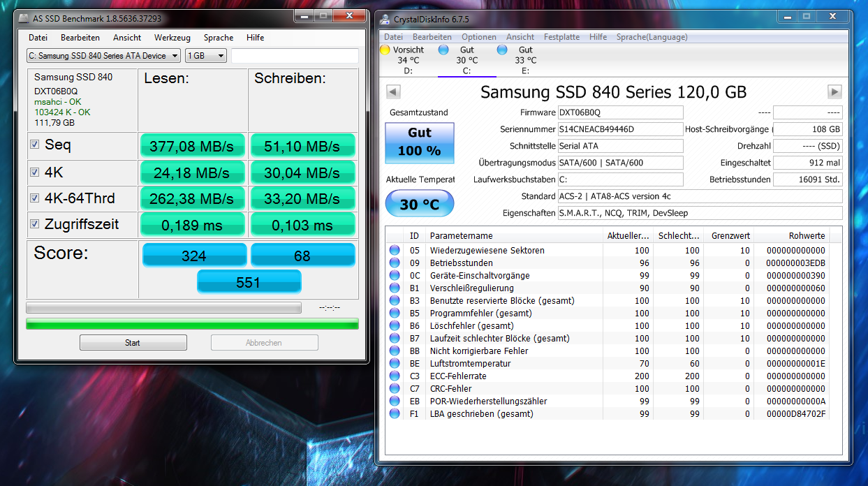868x486 pixels.
Task: Uncheck the 4K benchmark checkbox
Action: click(34, 171)
